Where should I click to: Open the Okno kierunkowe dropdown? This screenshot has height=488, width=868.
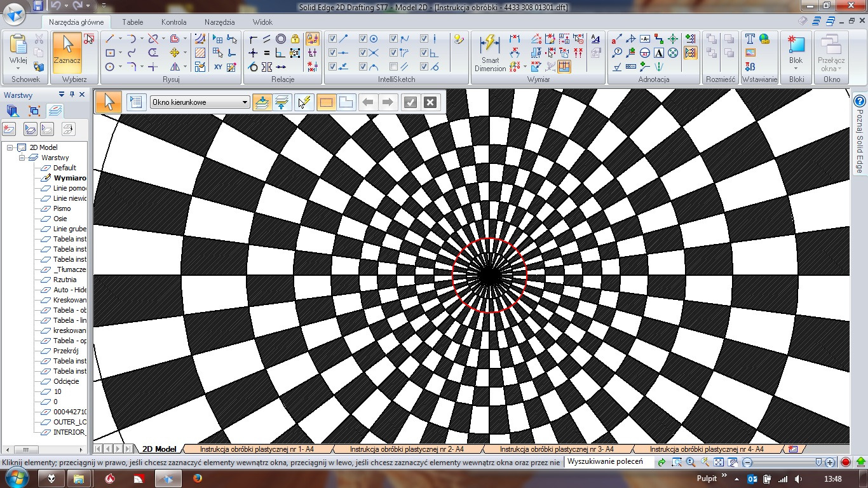(245, 102)
